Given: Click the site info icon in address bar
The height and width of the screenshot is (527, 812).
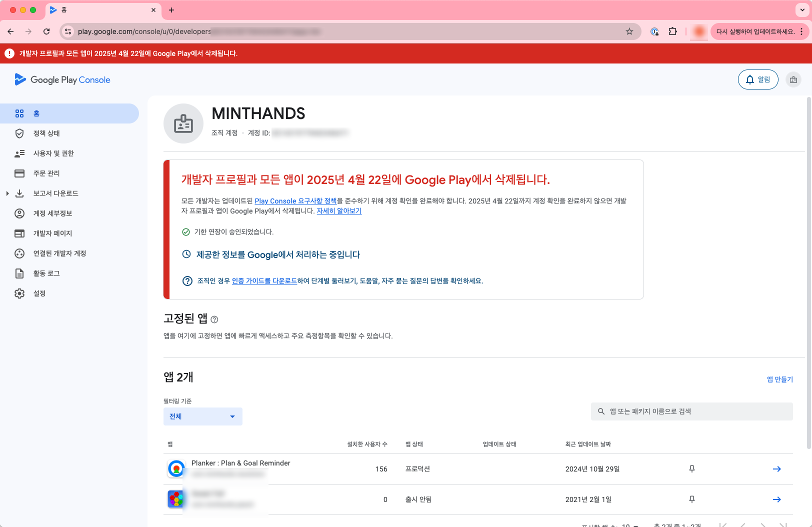Looking at the screenshot, I should point(68,31).
